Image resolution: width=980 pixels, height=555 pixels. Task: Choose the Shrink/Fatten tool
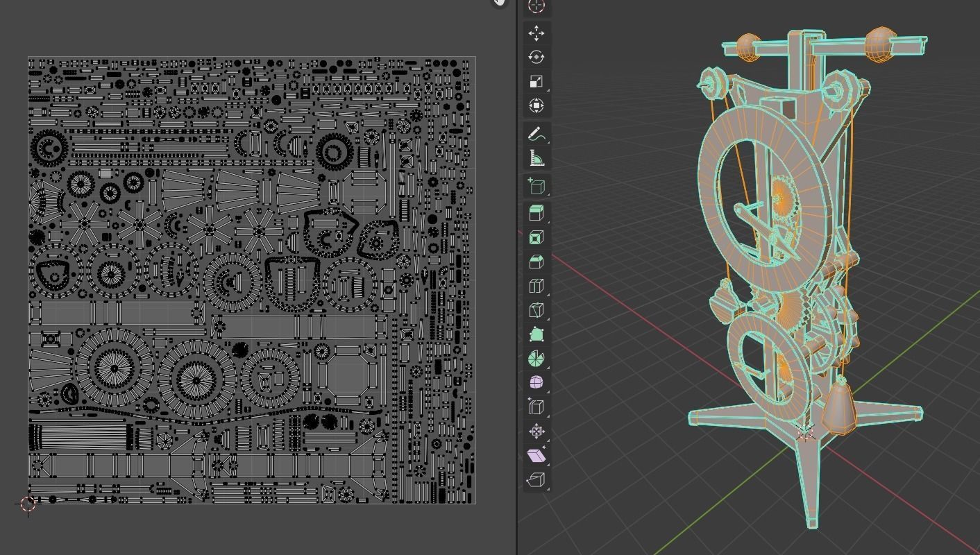(536, 431)
